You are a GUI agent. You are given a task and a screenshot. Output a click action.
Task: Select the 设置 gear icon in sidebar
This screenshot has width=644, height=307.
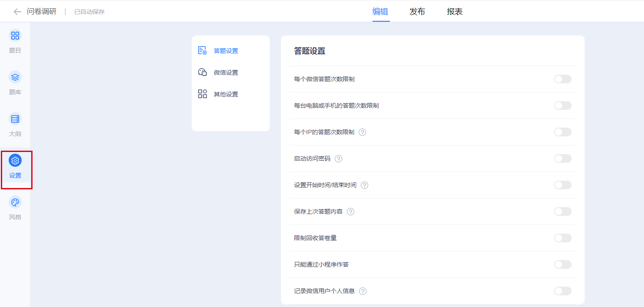[15, 161]
